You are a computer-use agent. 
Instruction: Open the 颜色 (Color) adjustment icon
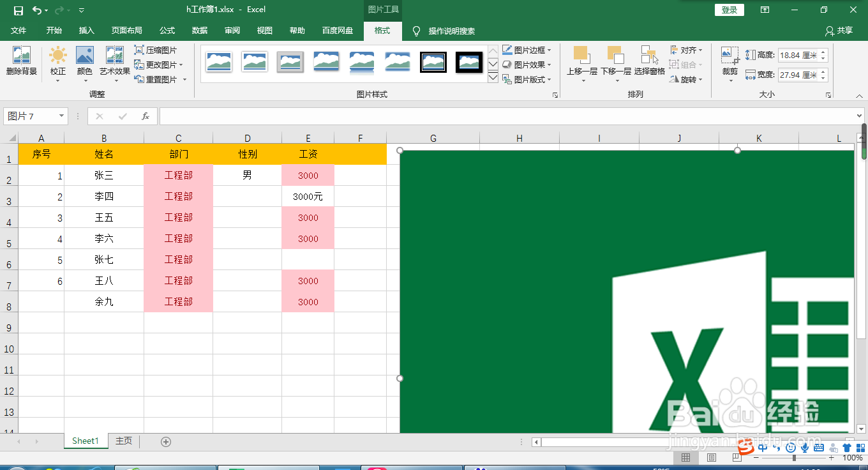[84, 63]
